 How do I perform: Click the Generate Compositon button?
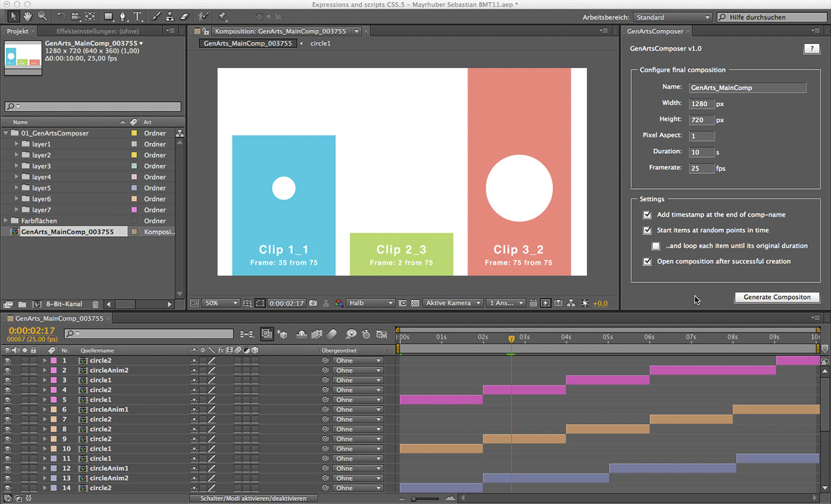pyautogui.click(x=776, y=297)
